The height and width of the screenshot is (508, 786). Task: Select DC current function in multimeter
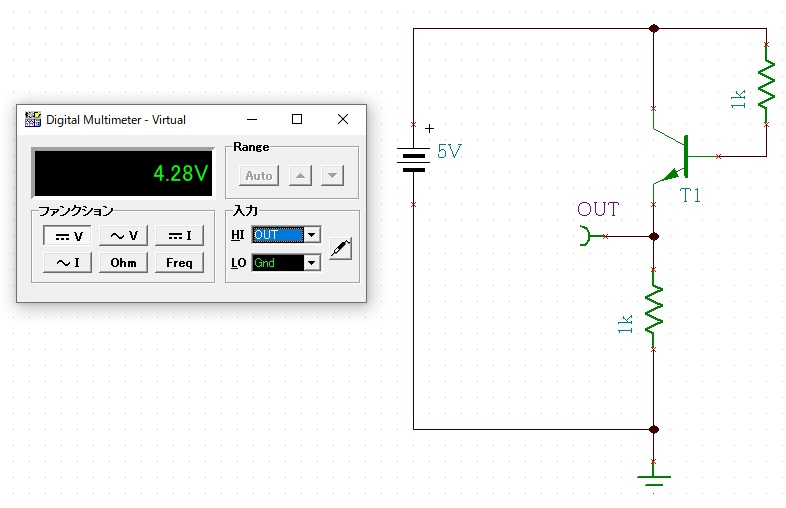coord(179,236)
